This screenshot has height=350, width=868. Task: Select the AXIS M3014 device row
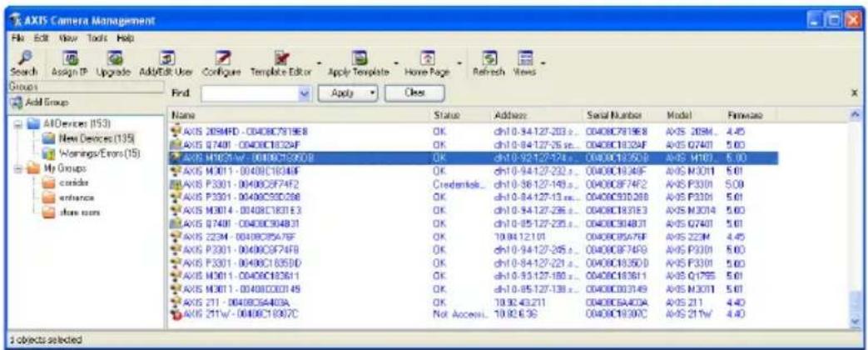[x=474, y=210]
